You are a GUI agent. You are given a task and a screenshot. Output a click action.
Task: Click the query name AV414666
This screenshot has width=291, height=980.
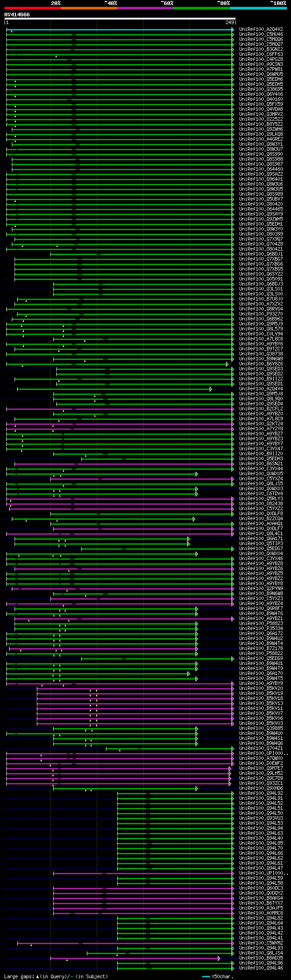click(17, 15)
